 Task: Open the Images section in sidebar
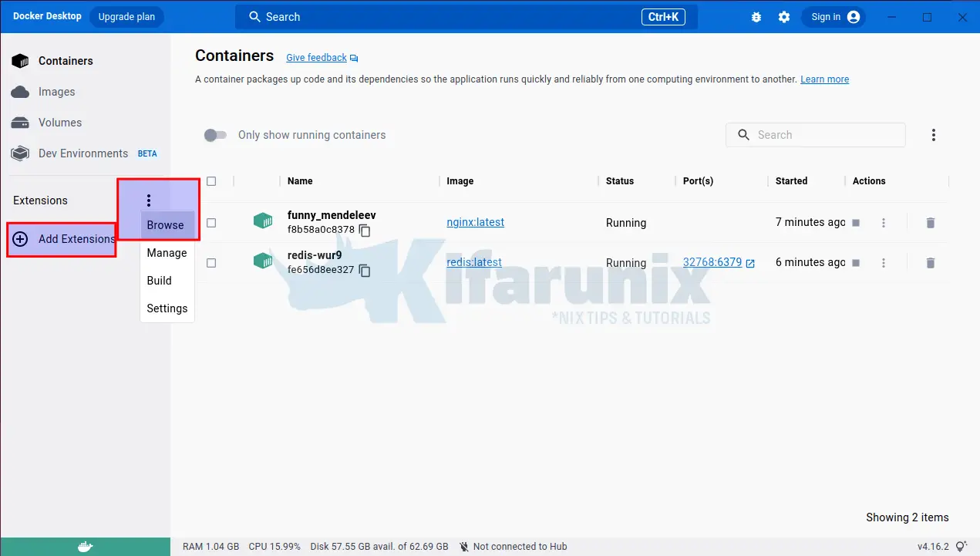(x=57, y=92)
